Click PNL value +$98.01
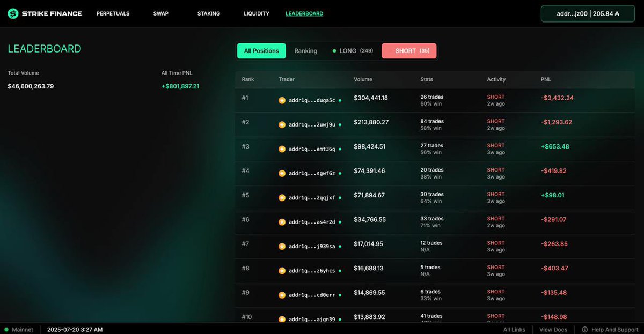This screenshot has width=644, height=334. [553, 195]
